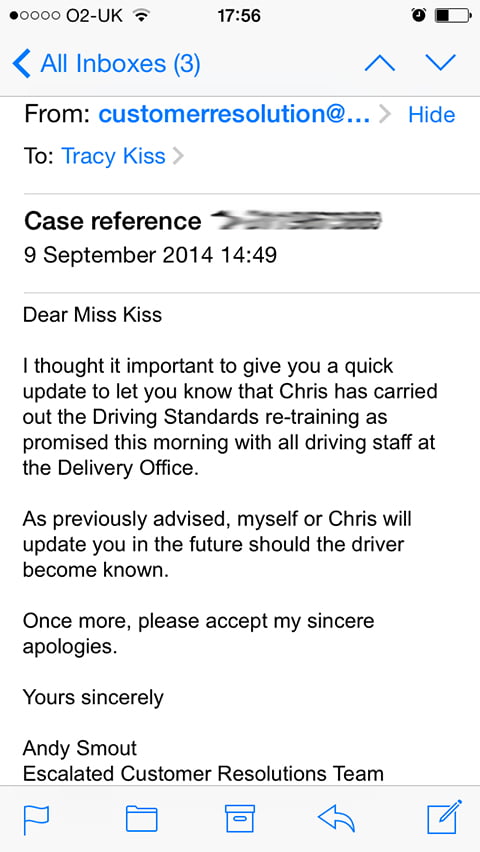Expand chevron next to customerresolution@ address

(x=385, y=115)
